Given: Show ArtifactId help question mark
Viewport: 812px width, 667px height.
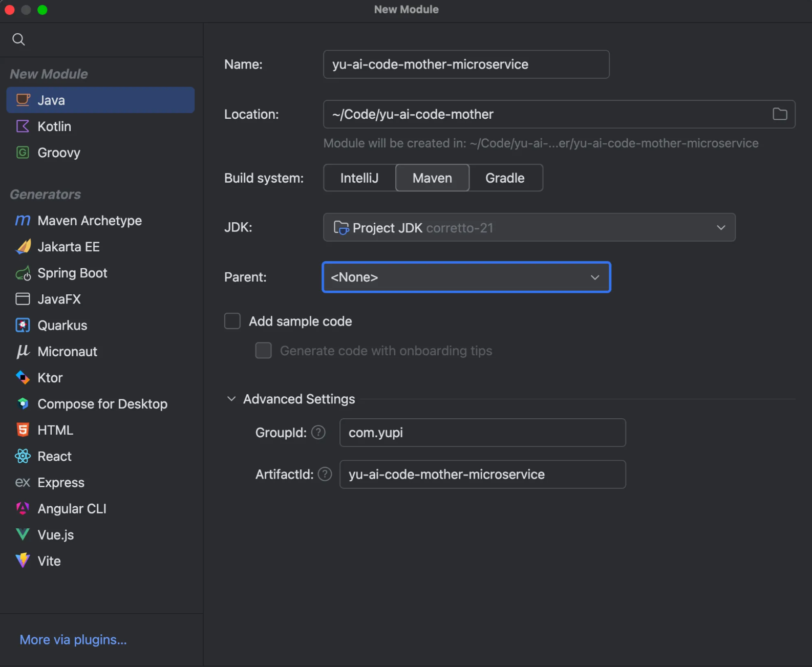Looking at the screenshot, I should [325, 474].
